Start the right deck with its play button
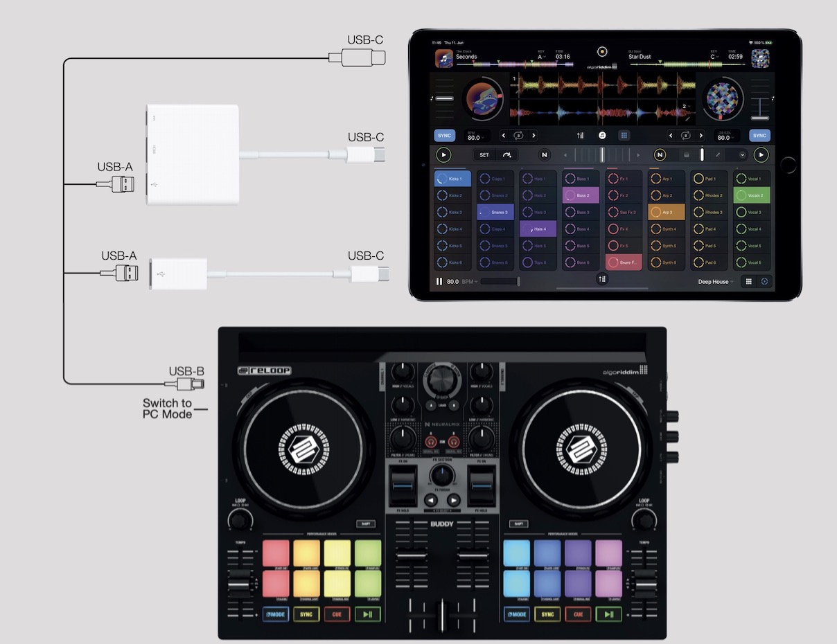Viewport: 837px width, 644px height. pyautogui.click(x=761, y=155)
